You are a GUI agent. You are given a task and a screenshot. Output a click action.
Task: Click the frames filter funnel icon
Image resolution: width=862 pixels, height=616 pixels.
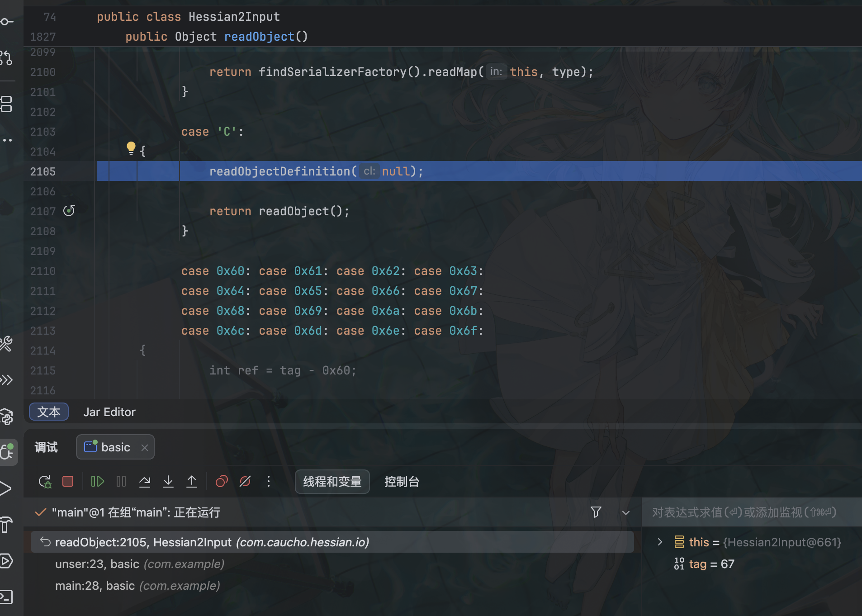pos(596,512)
